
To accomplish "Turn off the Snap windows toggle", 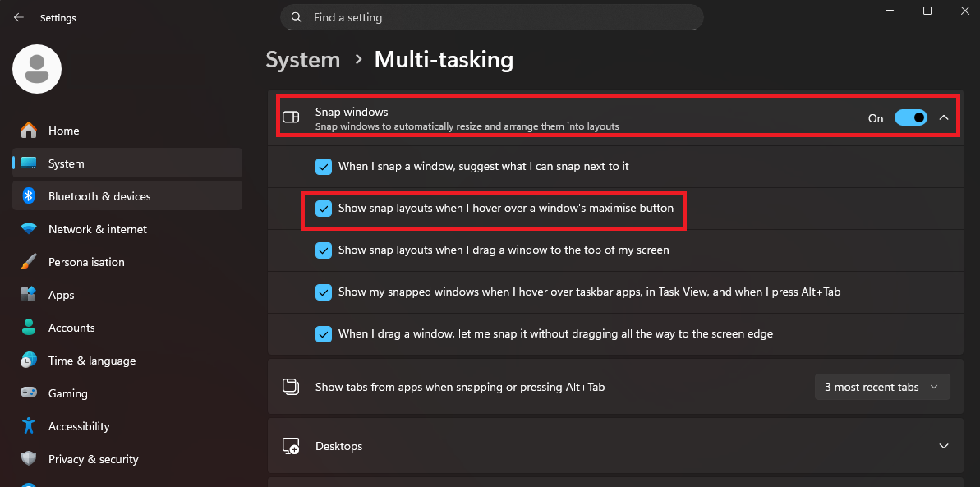I will tap(911, 117).
